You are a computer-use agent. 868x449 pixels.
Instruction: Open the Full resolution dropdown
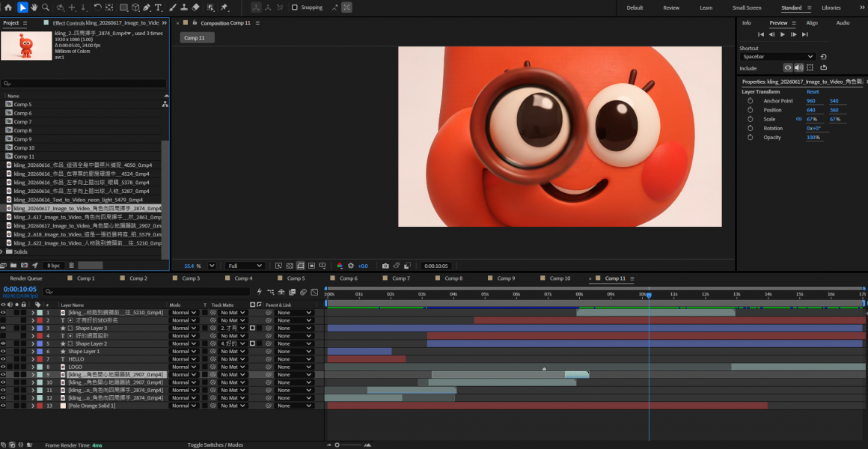pyautogui.click(x=244, y=266)
